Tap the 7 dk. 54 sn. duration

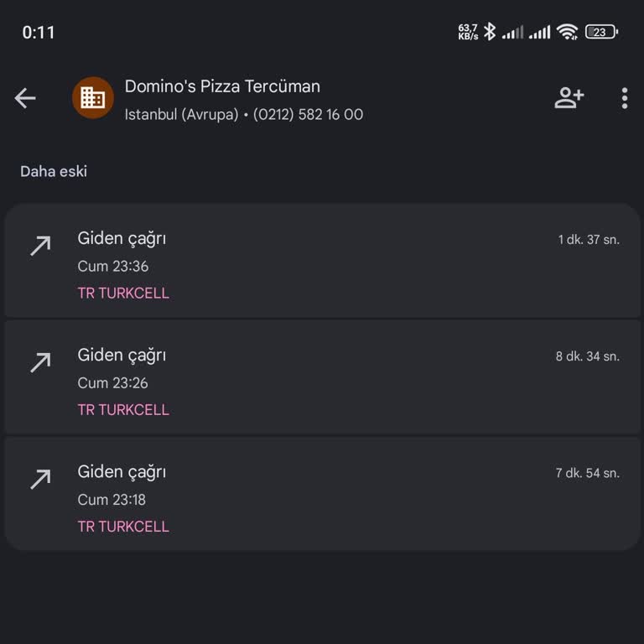coord(587,473)
